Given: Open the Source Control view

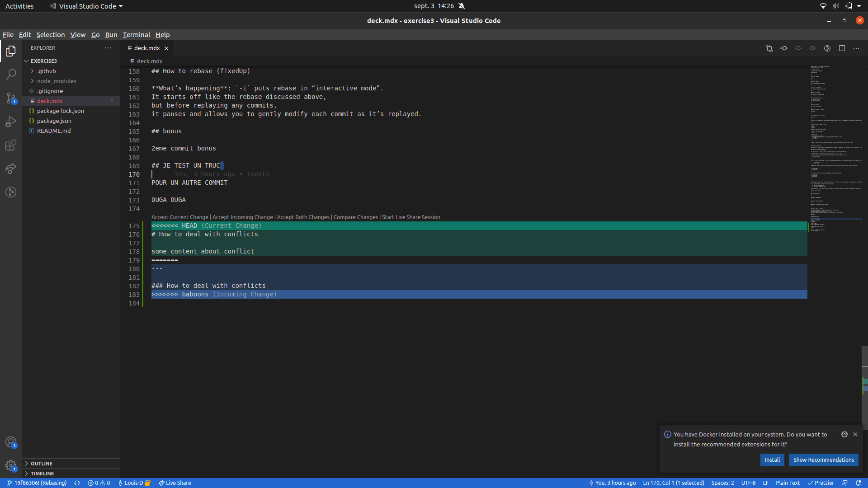Looking at the screenshot, I should tap(11, 98).
